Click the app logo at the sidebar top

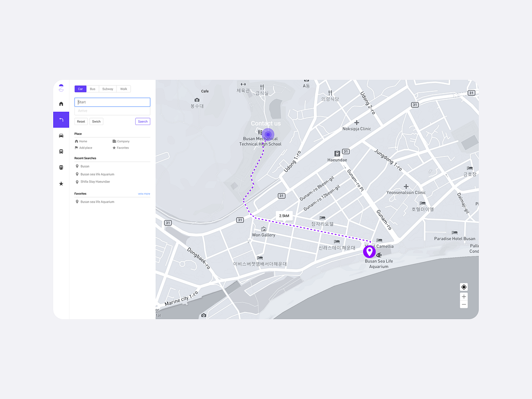coord(61,87)
